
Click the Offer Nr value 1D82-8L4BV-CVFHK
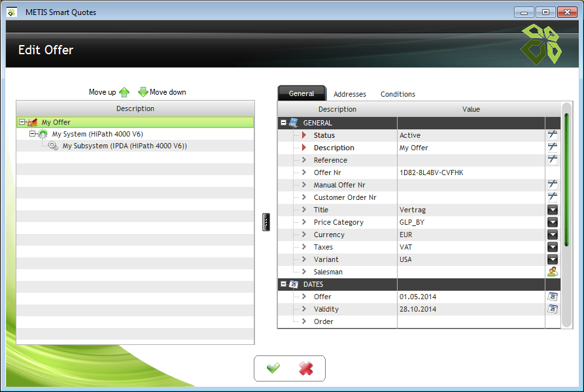(431, 172)
